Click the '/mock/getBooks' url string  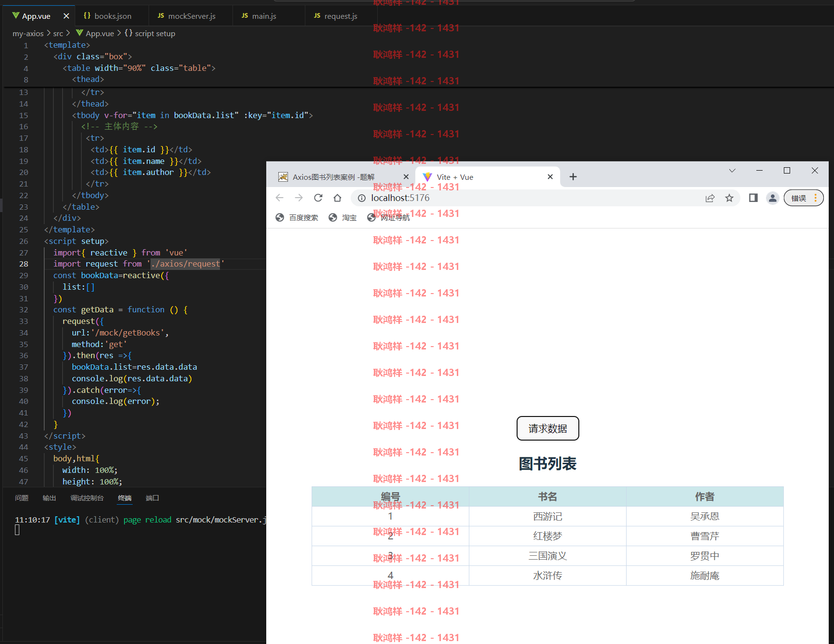127,333
